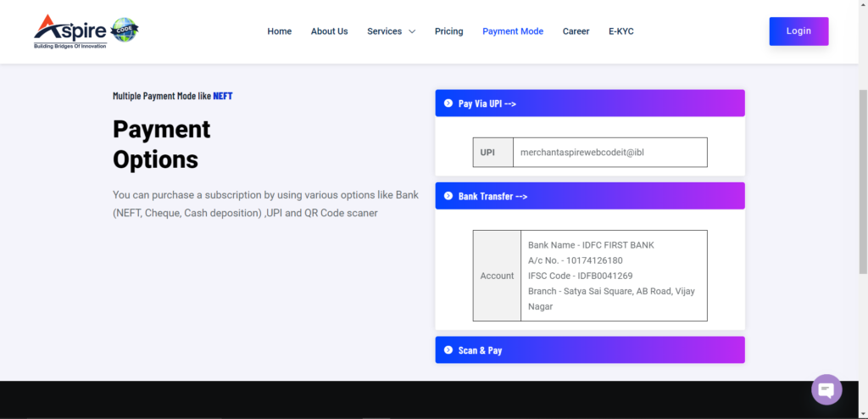The height and width of the screenshot is (419, 868).
Task: Click the Account label cell
Action: pyautogui.click(x=497, y=276)
